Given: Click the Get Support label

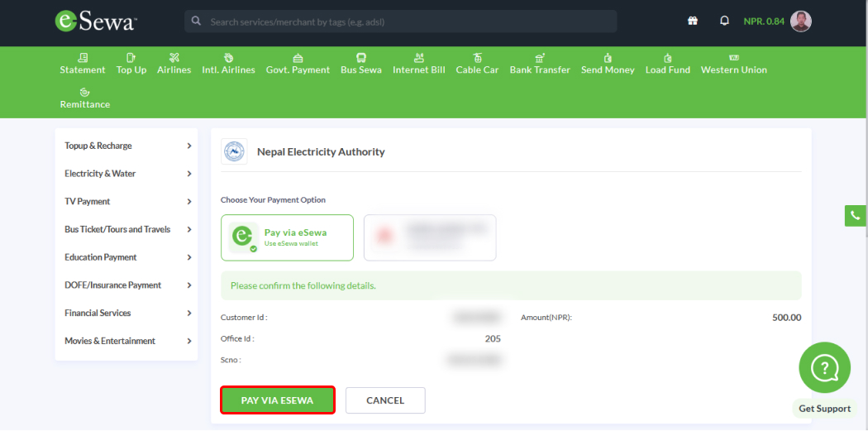Looking at the screenshot, I should coord(824,409).
